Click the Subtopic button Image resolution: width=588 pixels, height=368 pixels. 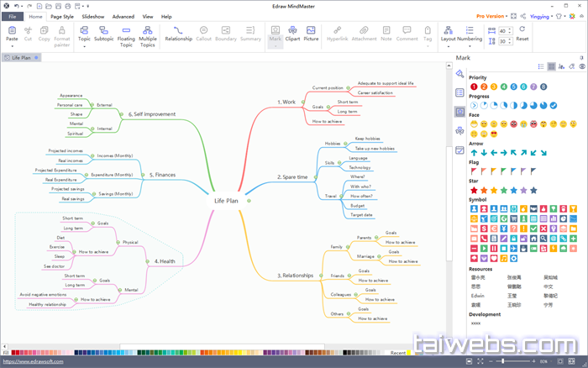point(104,34)
